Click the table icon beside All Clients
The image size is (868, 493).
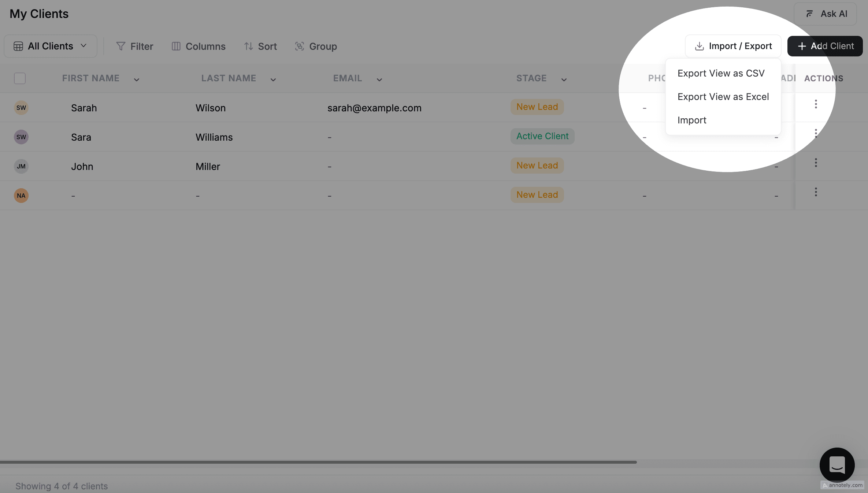pyautogui.click(x=18, y=46)
